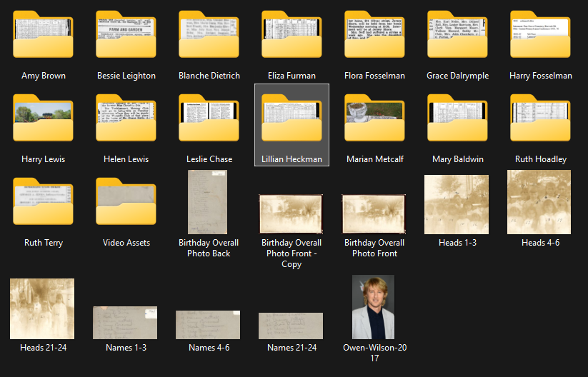Select the Ruth Terry folder
Screen dimensions: 588x377
43,201
